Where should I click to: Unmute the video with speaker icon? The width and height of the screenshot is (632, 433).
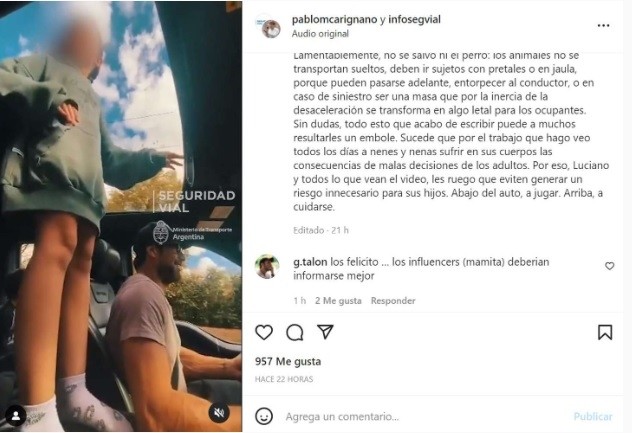point(219,412)
